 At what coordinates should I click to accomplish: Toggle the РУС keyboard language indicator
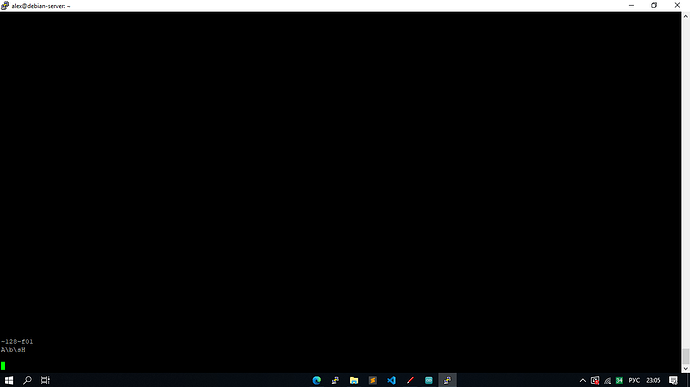pos(634,380)
